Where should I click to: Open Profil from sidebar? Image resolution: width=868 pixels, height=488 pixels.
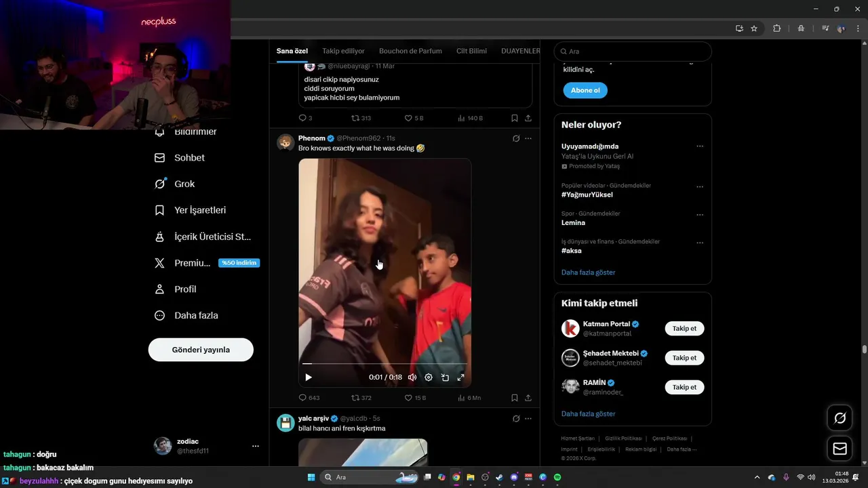click(x=176, y=289)
